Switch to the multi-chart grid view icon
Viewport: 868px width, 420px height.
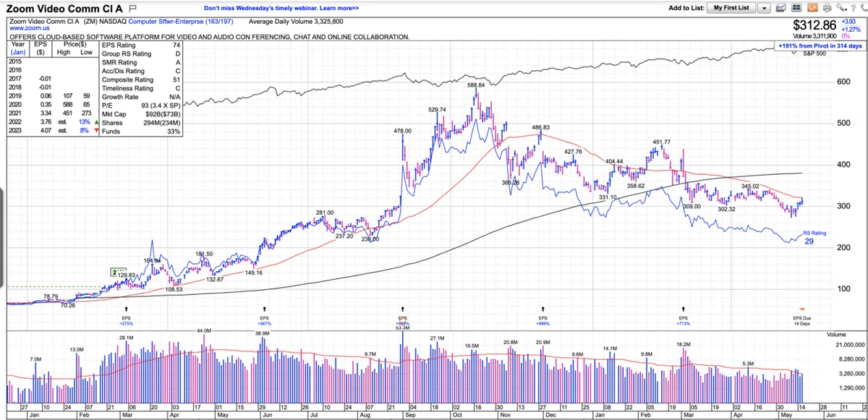pyautogui.click(x=796, y=8)
